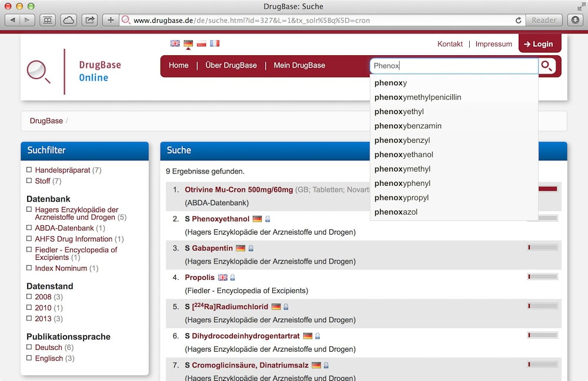Check the Stoff filter checkbox
This screenshot has height=381, width=588.
point(29,181)
